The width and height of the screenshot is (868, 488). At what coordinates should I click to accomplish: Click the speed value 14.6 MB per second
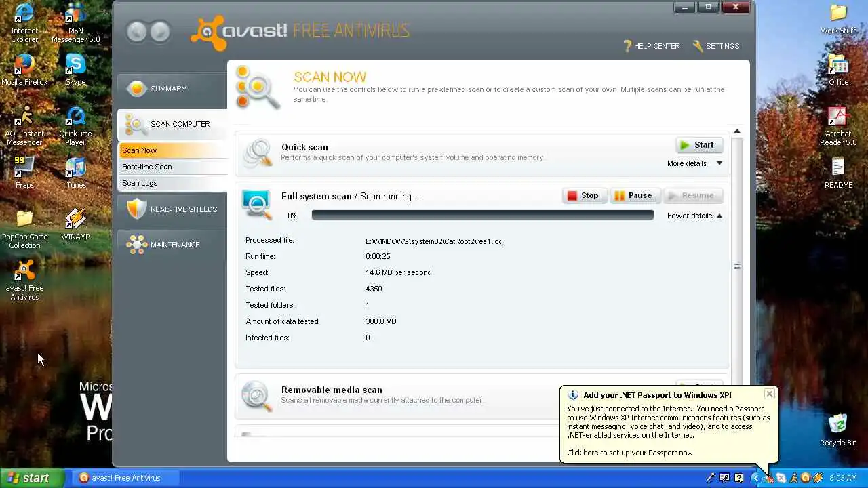pos(399,272)
